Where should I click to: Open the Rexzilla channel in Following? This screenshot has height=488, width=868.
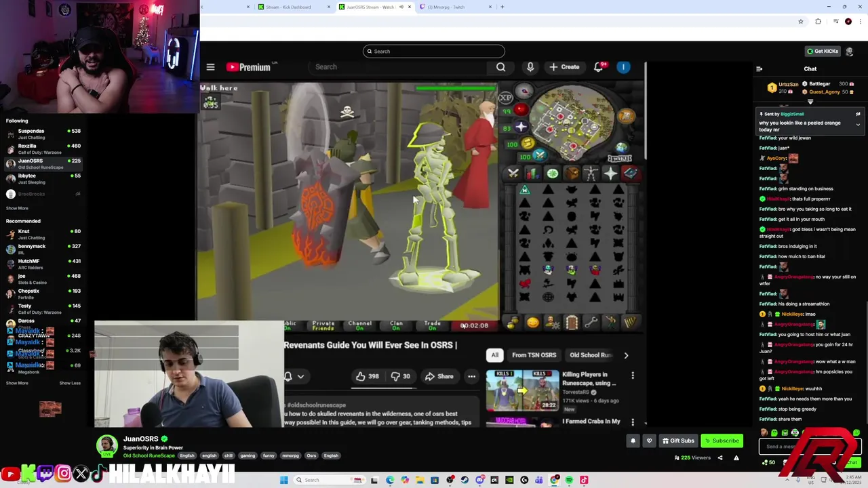point(43,148)
